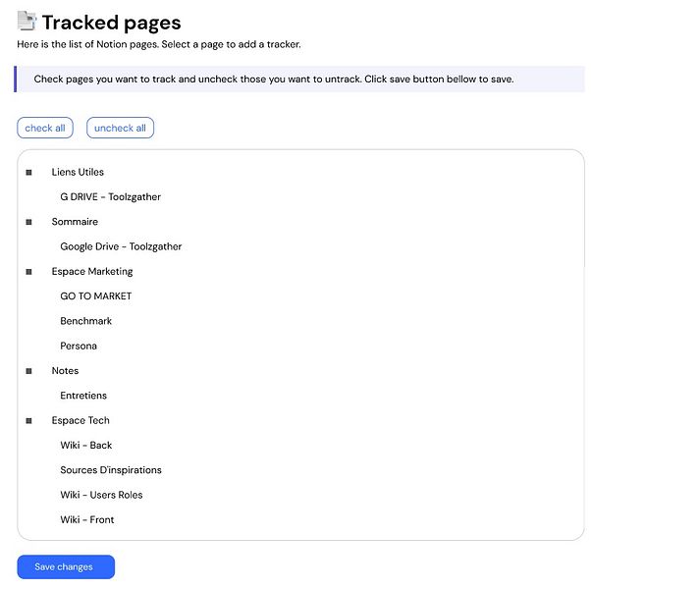Choose the Persona page entry

(79, 346)
